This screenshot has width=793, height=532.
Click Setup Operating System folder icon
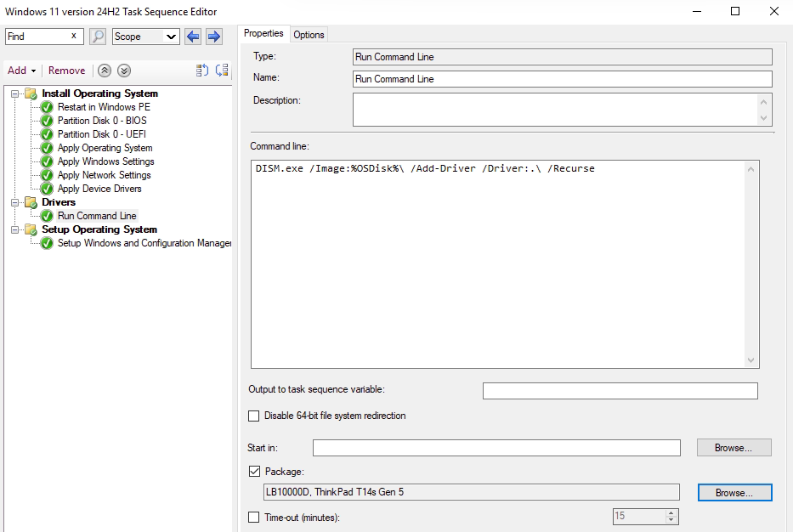click(31, 229)
